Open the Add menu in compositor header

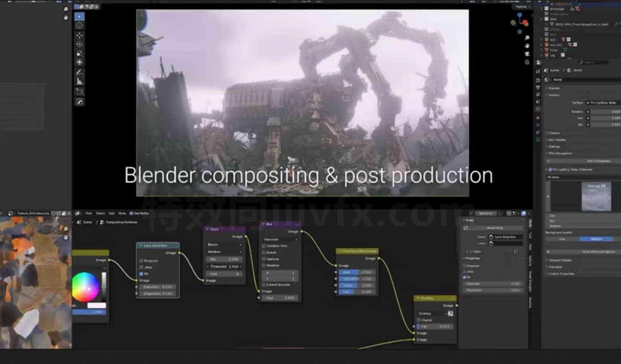(x=111, y=213)
